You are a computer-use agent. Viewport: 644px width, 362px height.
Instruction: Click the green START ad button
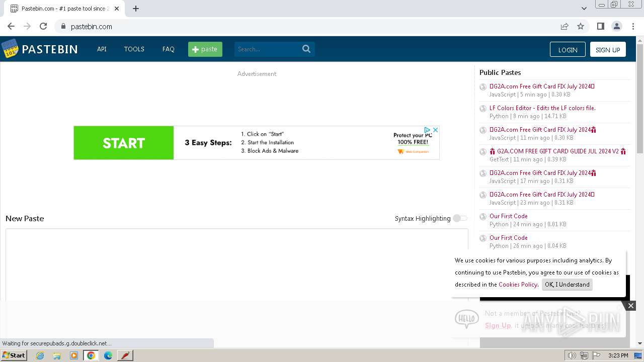[124, 143]
